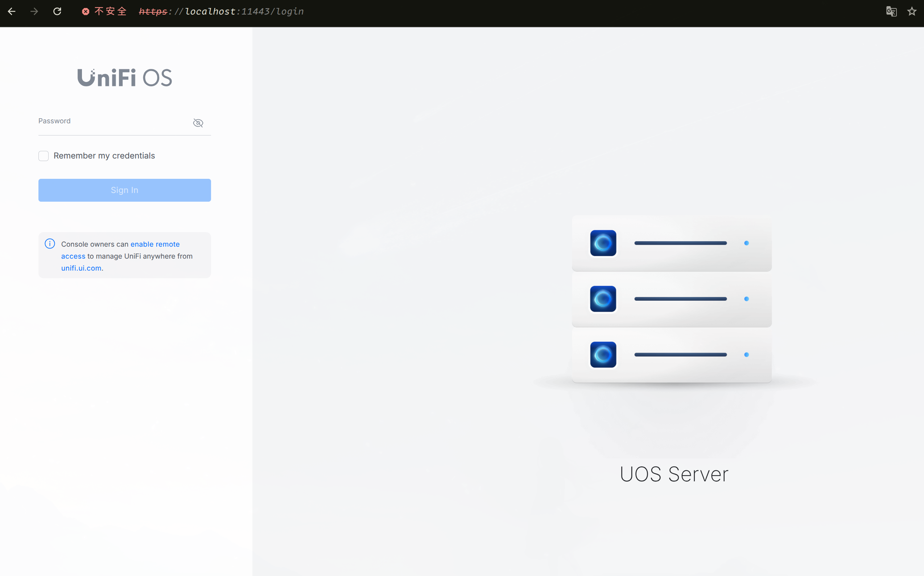924x576 pixels.
Task: Click the info icon in the notice
Action: pyautogui.click(x=50, y=244)
